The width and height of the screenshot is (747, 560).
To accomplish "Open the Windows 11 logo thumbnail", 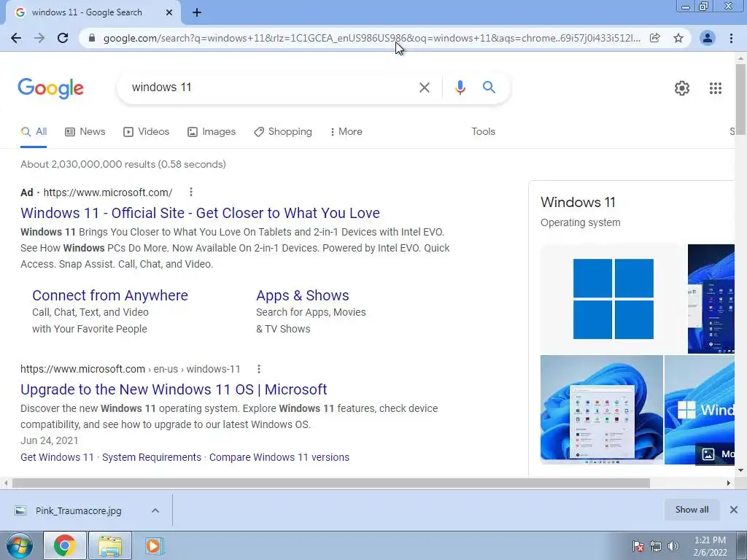I will 613,298.
